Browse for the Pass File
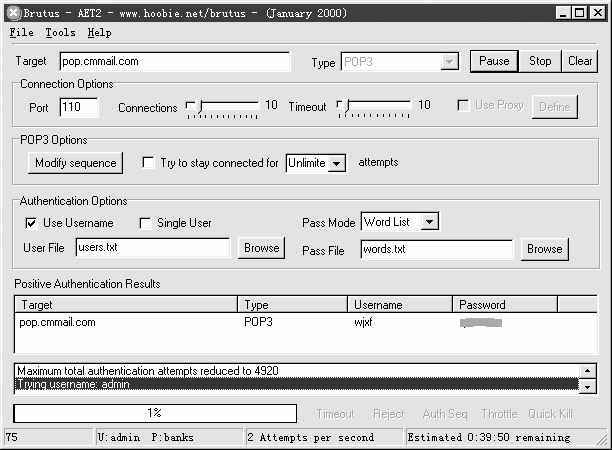Screen dimensions: 612x450 pyautogui.click(x=545, y=249)
